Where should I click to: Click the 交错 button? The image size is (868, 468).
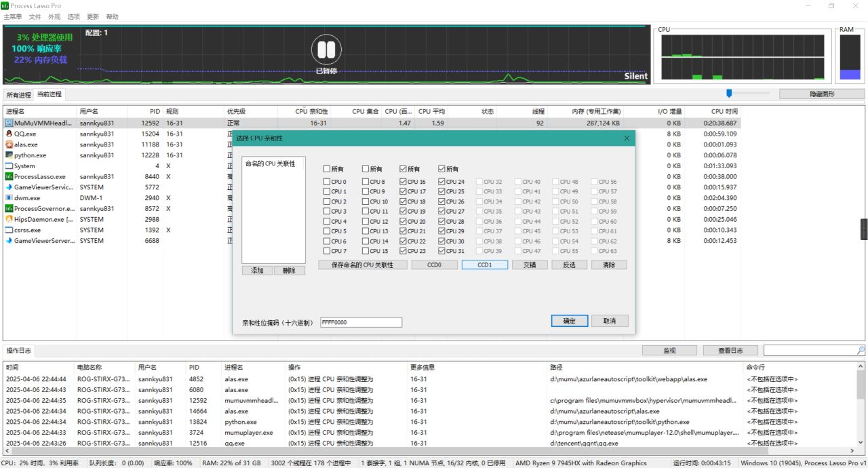pos(530,265)
